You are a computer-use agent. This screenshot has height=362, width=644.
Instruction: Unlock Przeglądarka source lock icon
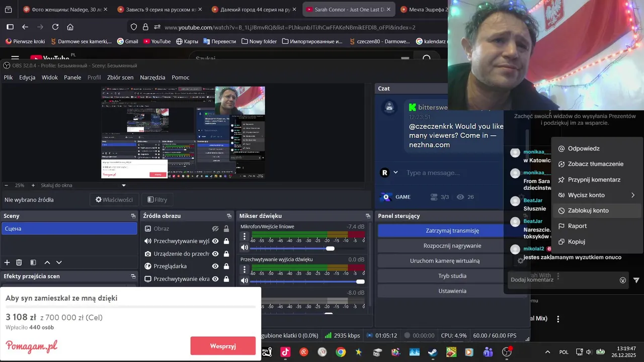[x=226, y=266]
